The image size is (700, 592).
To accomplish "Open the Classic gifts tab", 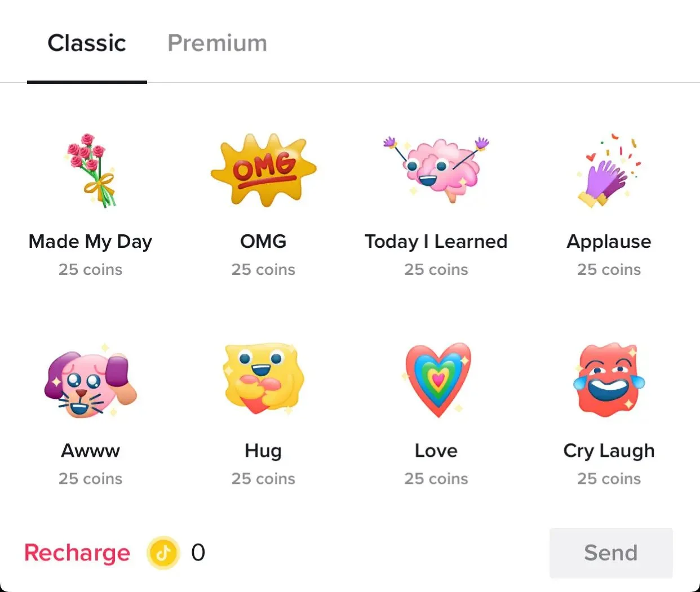I will pos(87,43).
